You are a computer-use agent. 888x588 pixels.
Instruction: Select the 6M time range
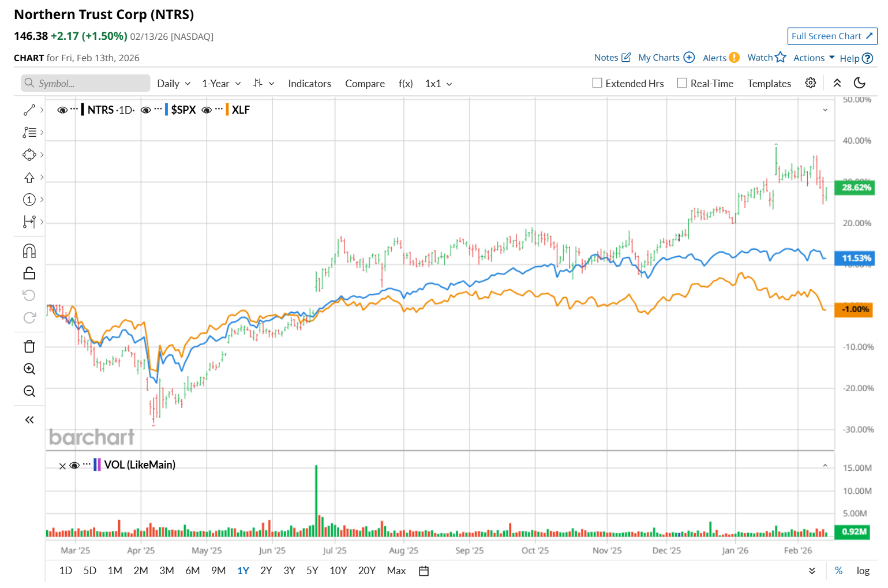point(193,571)
